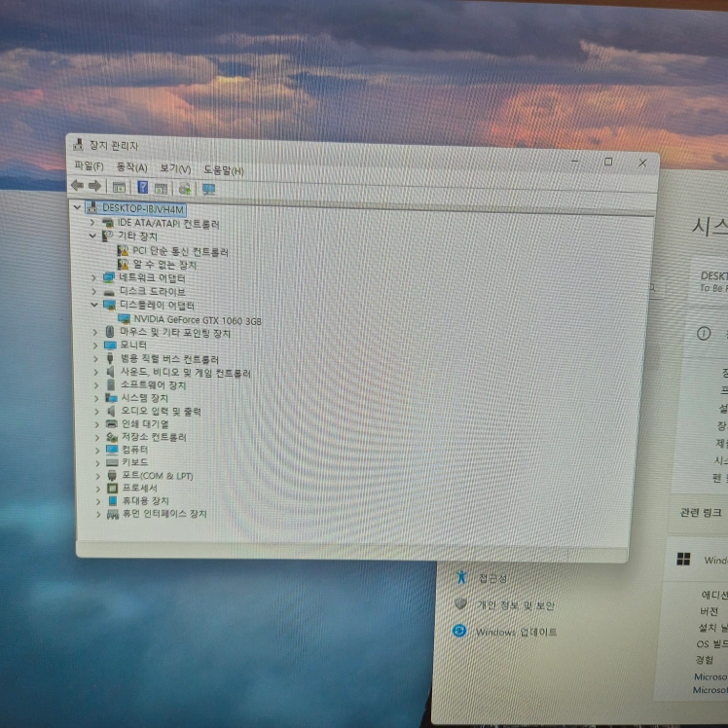
Task: Select 범용 직렬 버스 컨트롤러 row
Action: 169,359
